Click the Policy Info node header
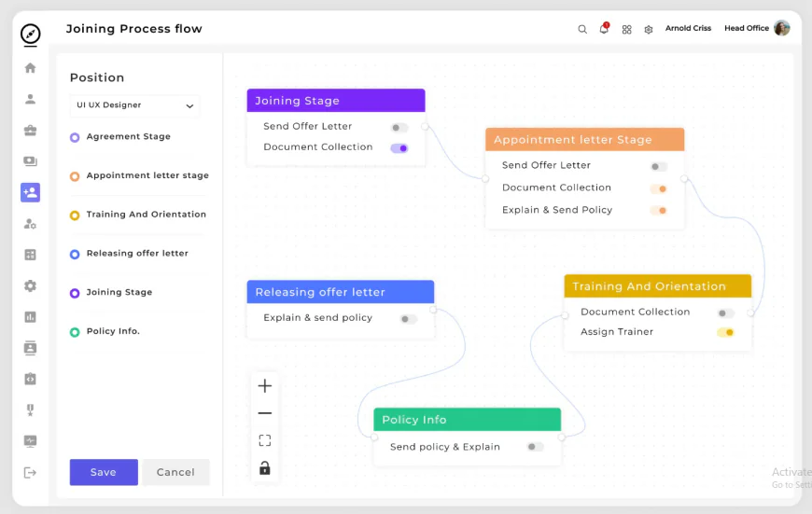The height and width of the screenshot is (514, 812). pos(467,420)
